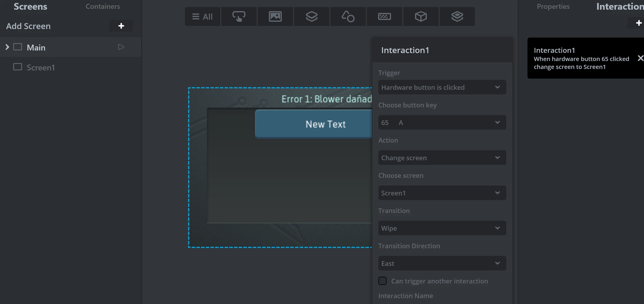This screenshot has height=304, width=644.
Task: Click the Main screen rectangle icon
Action: pos(18,47)
